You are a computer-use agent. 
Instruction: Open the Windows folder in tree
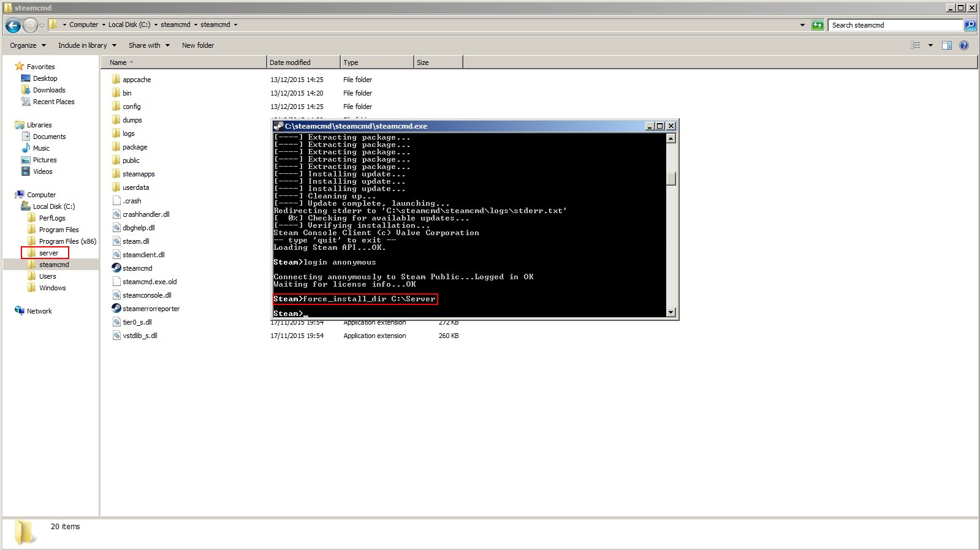click(52, 288)
